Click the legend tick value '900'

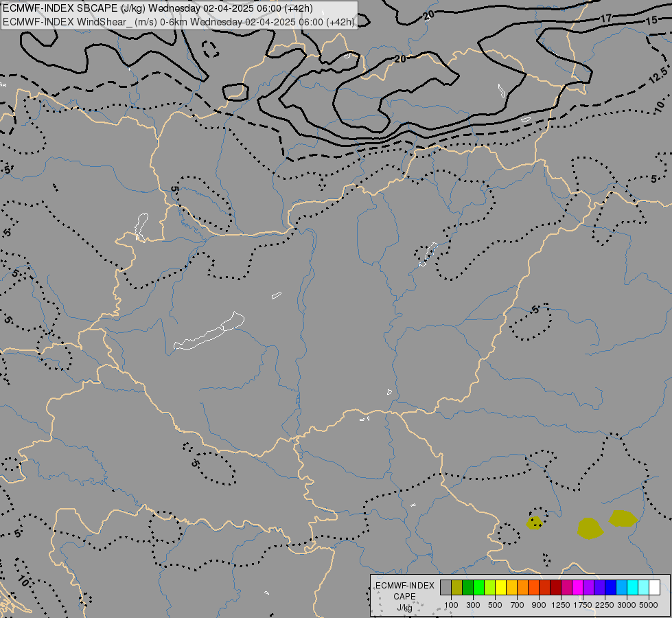pyautogui.click(x=539, y=605)
